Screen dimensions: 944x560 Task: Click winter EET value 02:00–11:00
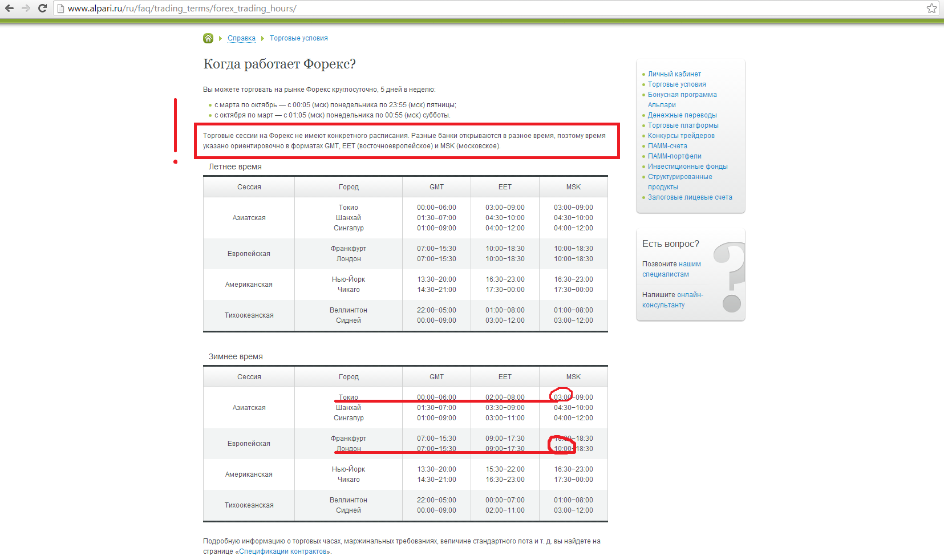point(505,510)
